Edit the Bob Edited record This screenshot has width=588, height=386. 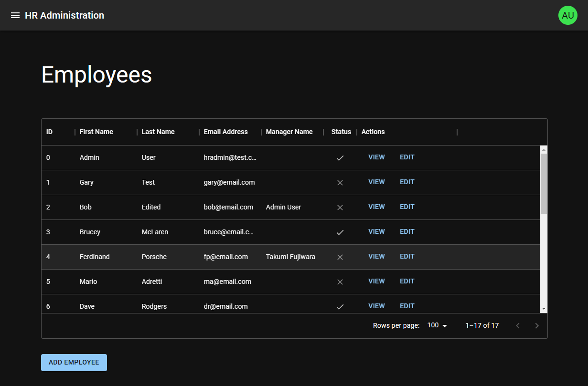[x=407, y=207]
